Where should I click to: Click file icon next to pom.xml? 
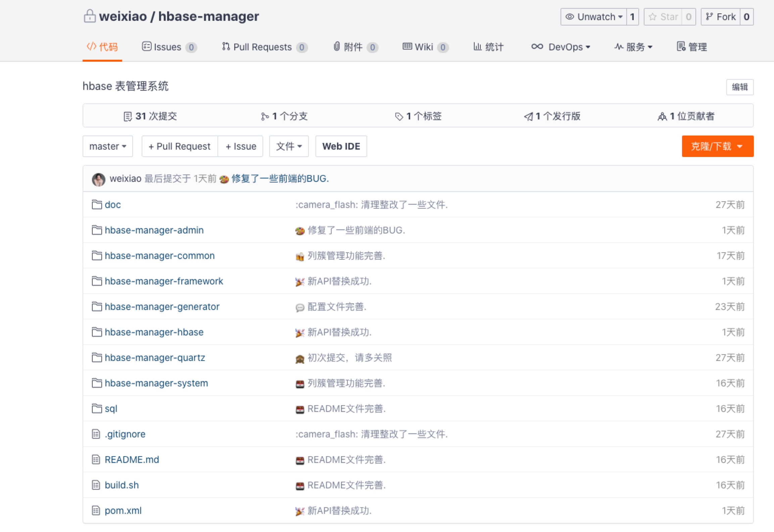point(96,511)
